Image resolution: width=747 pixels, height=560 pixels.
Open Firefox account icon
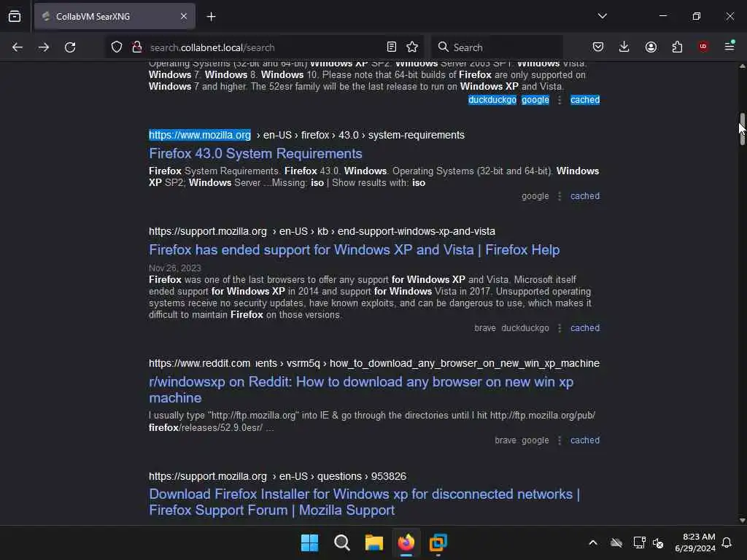(x=651, y=47)
